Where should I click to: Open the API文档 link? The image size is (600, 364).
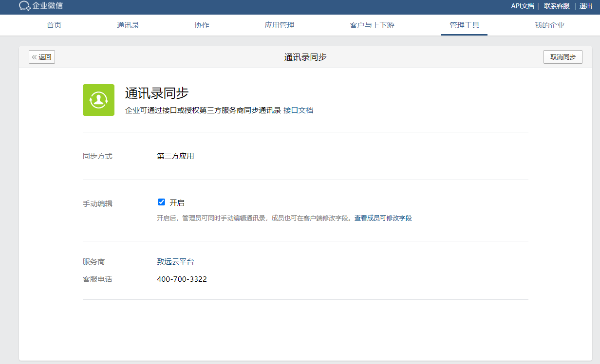click(522, 6)
